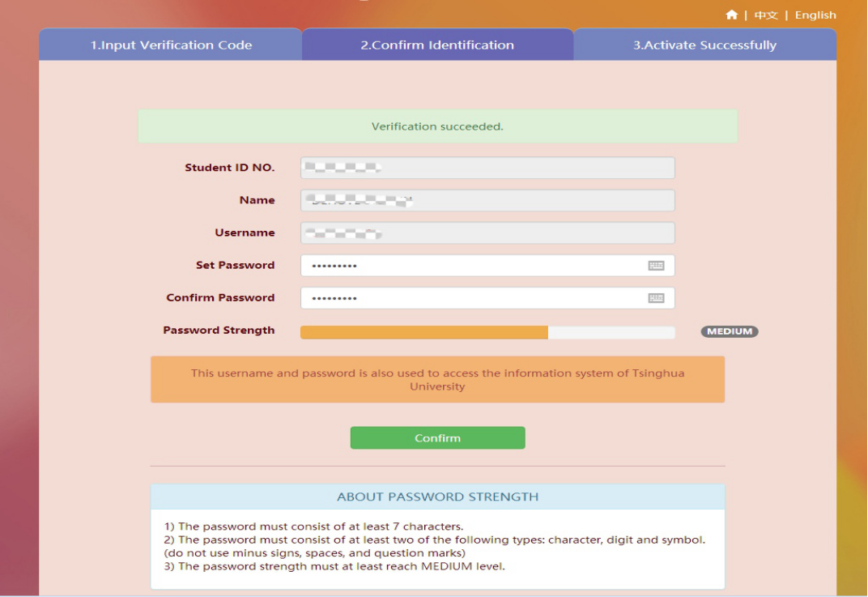The height and width of the screenshot is (597, 868).
Task: Click the Password Strength label
Action: click(219, 330)
